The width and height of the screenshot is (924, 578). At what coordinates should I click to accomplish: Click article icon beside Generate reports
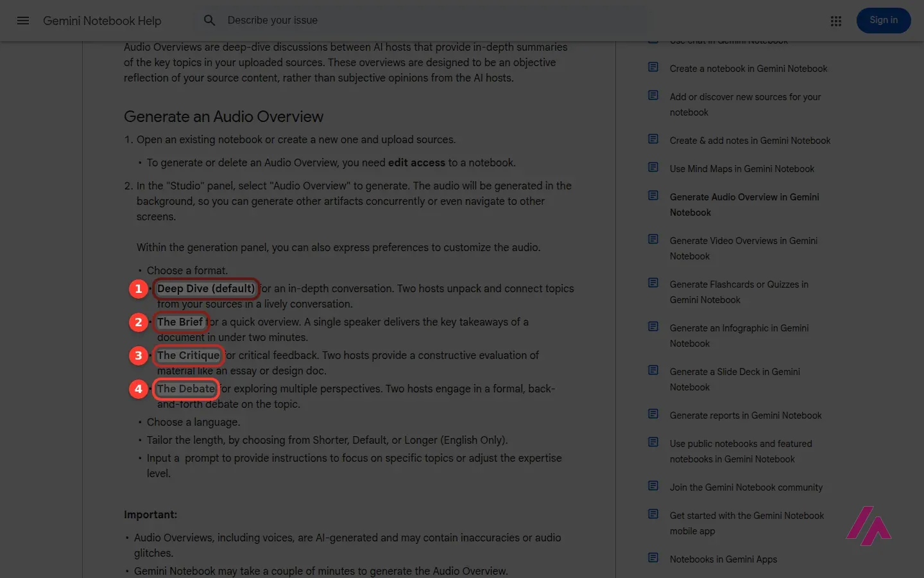(x=653, y=414)
